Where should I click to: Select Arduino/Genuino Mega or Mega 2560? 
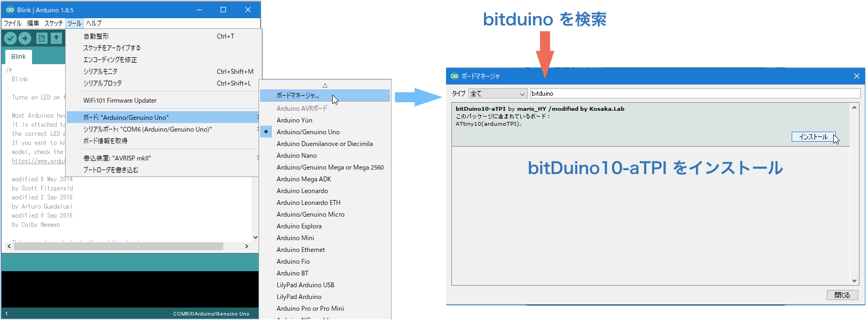point(325,167)
